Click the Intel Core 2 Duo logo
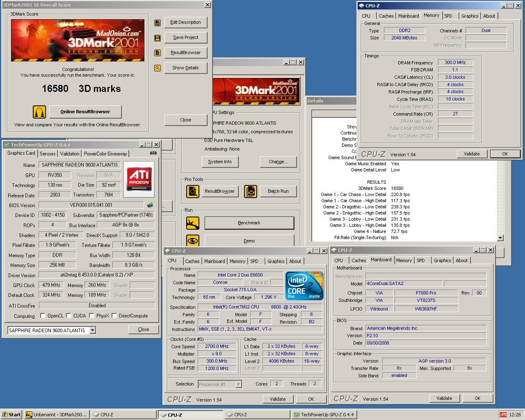The image size is (525, 420). point(304,285)
